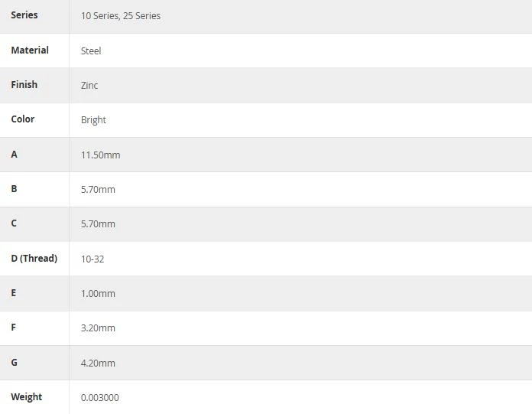Image resolution: width=532 pixels, height=414 pixels.
Task: Select the Zinc finish value
Action: [89, 85]
